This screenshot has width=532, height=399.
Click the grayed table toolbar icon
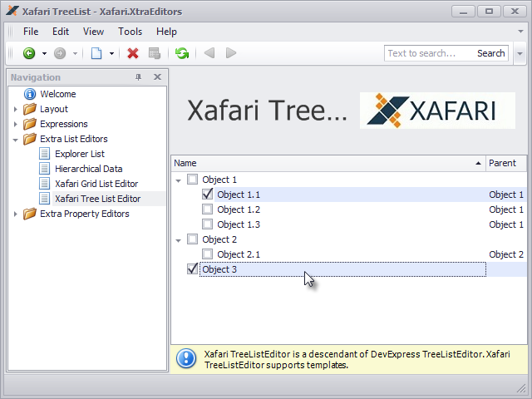click(x=155, y=53)
